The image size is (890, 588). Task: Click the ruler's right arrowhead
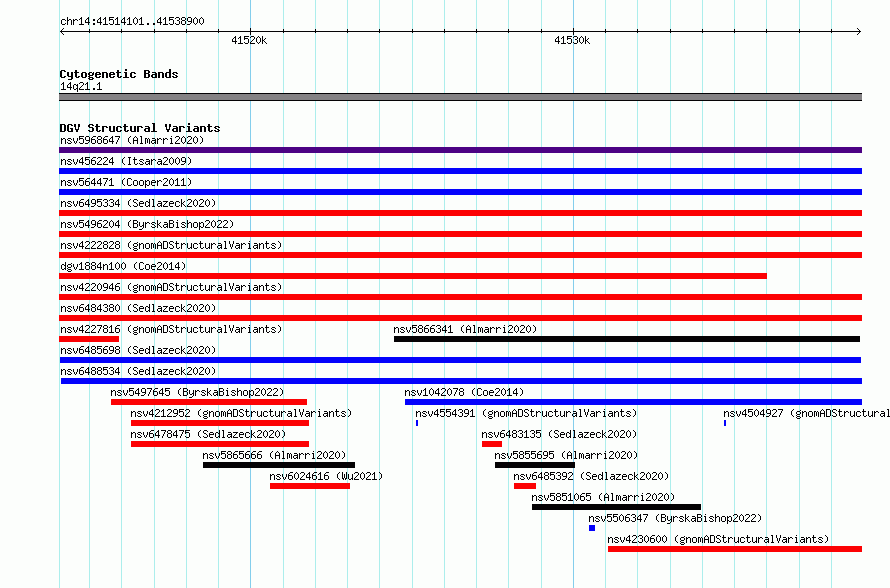pyautogui.click(x=859, y=32)
